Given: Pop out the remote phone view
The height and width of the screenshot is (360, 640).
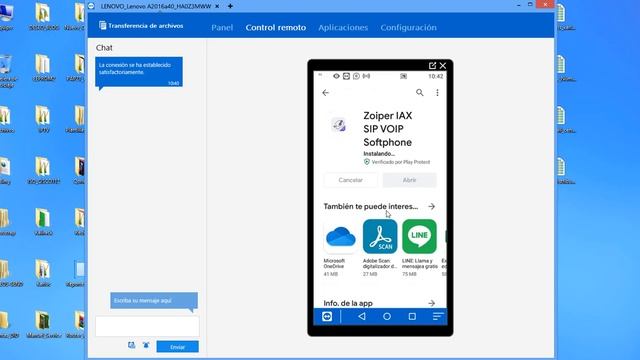Looking at the screenshot, I should tap(432, 65).
